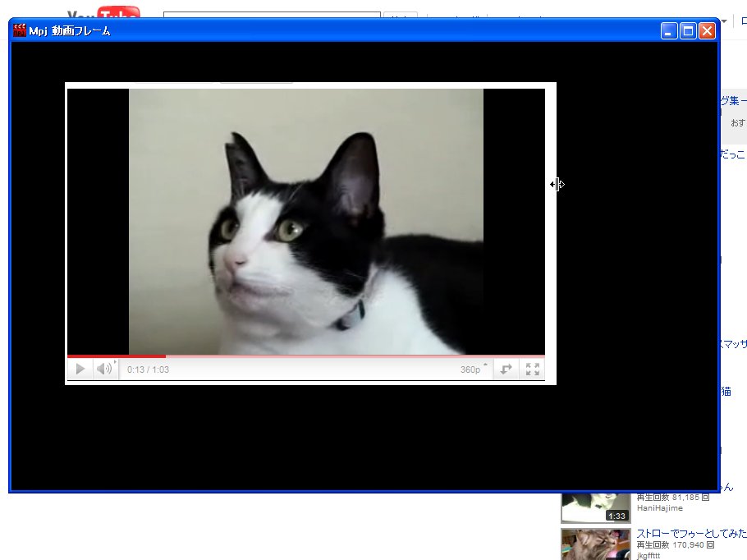747x560 pixels.
Task: Open uploader jkgffttt's channel link
Action: 648,556
